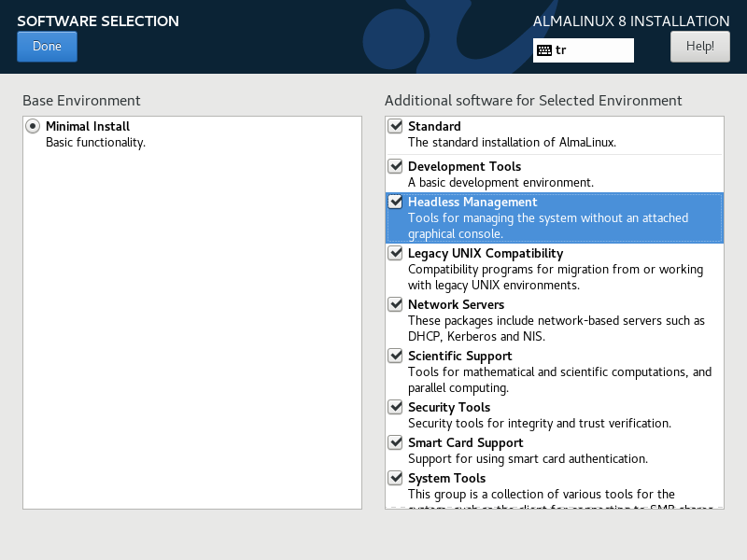This screenshot has height=560, width=747.
Task: Uncheck the Scientific Support checkbox
Action: click(395, 356)
